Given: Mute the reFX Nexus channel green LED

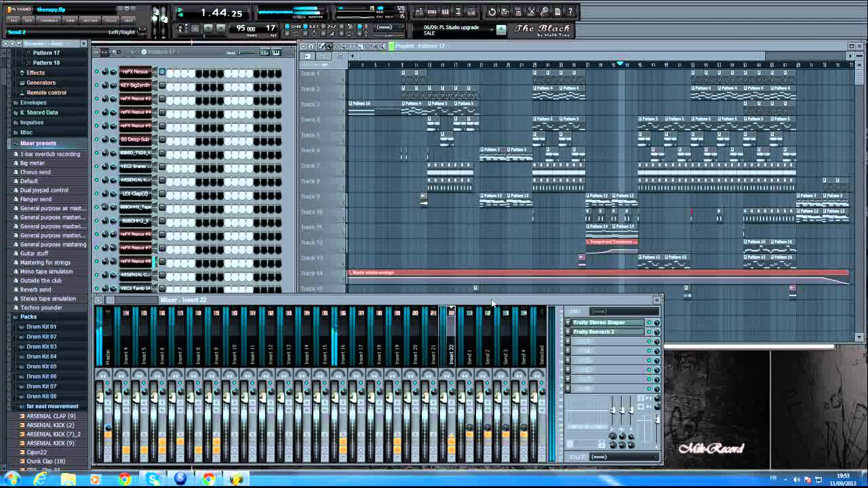Looking at the screenshot, I should [x=96, y=72].
